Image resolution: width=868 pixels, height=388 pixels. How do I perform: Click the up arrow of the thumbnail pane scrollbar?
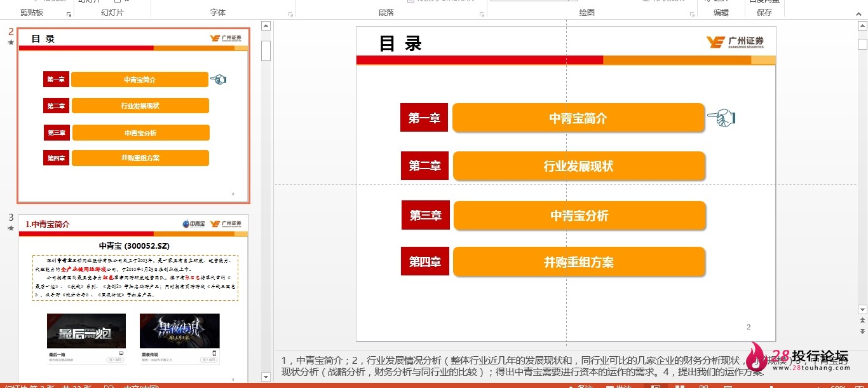[x=266, y=27]
